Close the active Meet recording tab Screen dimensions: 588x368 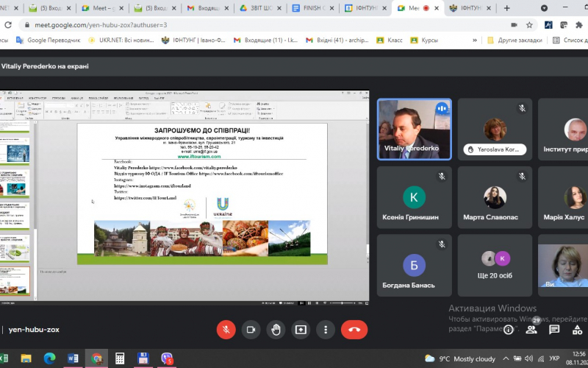437,8
